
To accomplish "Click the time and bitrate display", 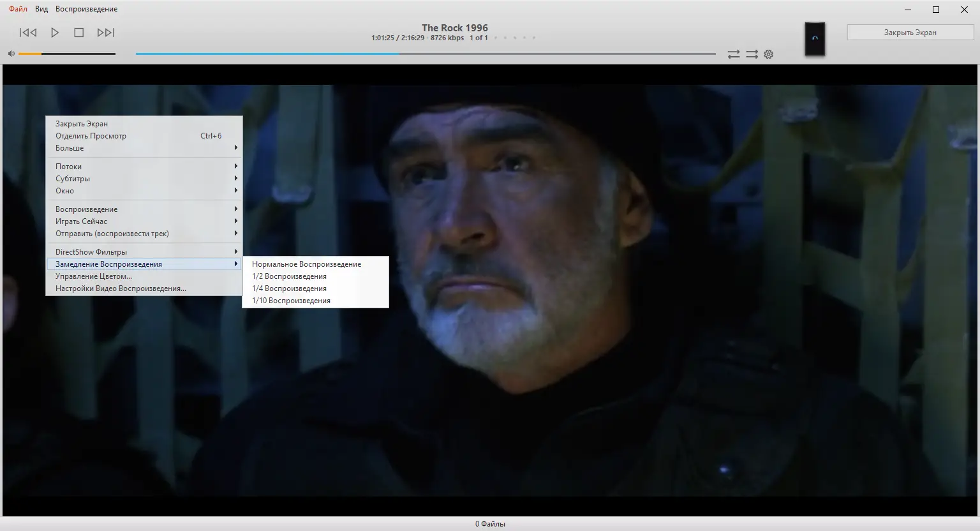I will [417, 38].
